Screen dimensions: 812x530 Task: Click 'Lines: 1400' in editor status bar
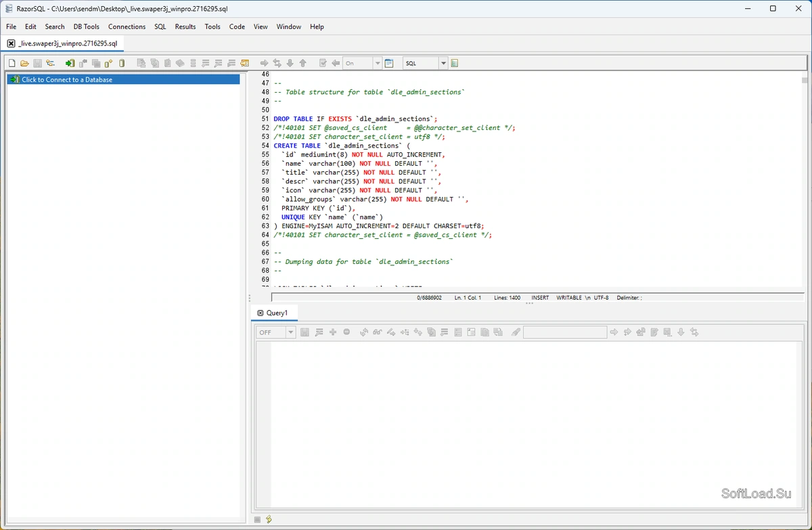507,297
